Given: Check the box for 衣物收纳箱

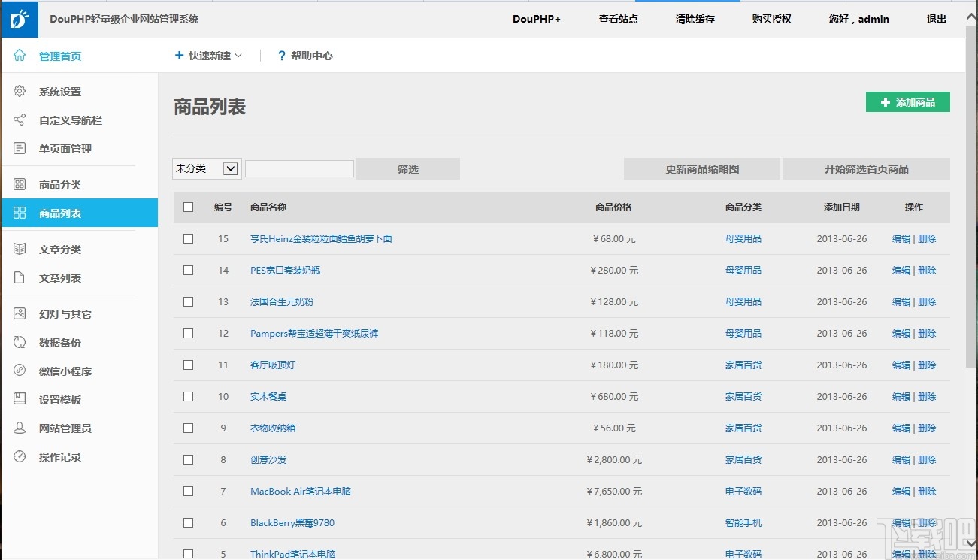Looking at the screenshot, I should point(188,428).
